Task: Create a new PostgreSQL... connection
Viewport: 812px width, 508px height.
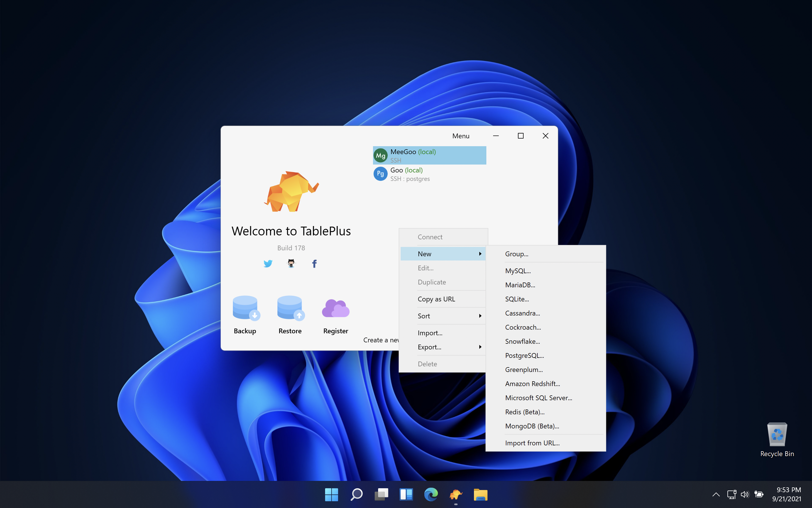Action: tap(546, 355)
